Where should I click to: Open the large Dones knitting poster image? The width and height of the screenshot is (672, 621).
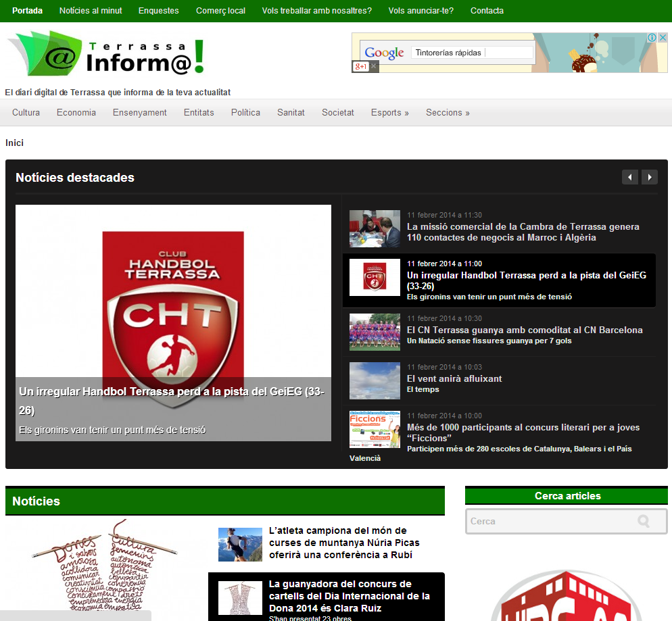[x=105, y=566]
